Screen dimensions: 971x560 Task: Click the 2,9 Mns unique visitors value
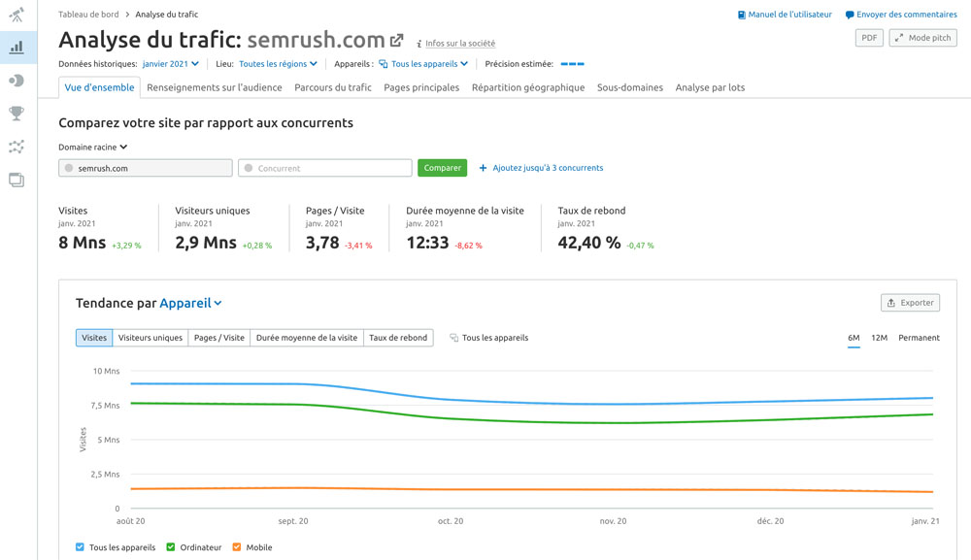(206, 243)
